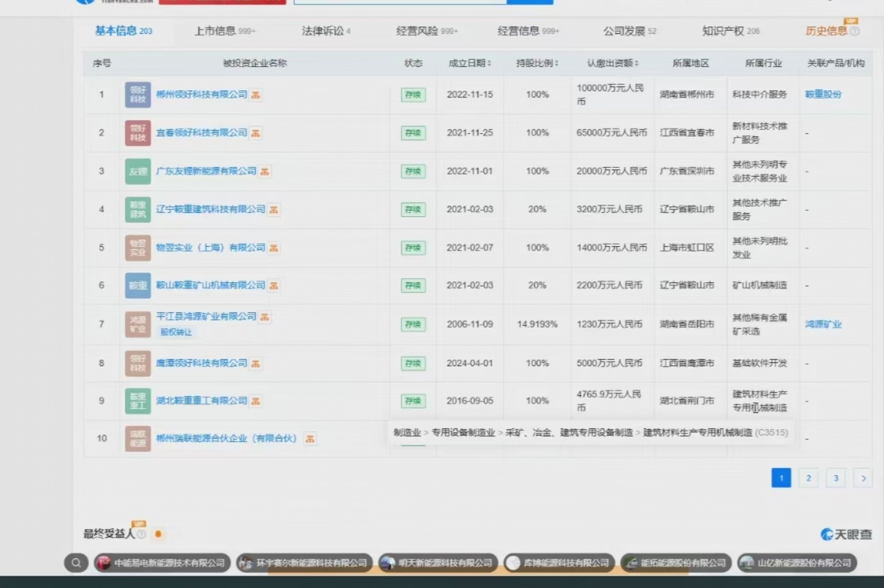Open the 经营风险 tab

coord(427,31)
